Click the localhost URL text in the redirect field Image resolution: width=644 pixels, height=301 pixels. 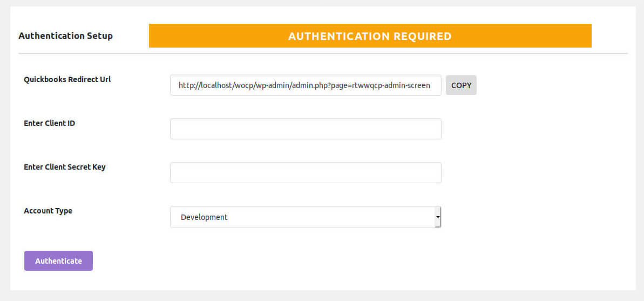point(216,85)
